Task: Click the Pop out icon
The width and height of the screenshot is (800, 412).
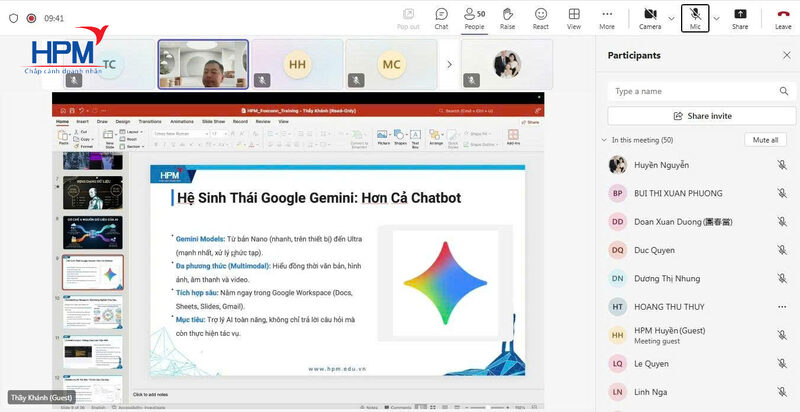Action: pos(408,18)
